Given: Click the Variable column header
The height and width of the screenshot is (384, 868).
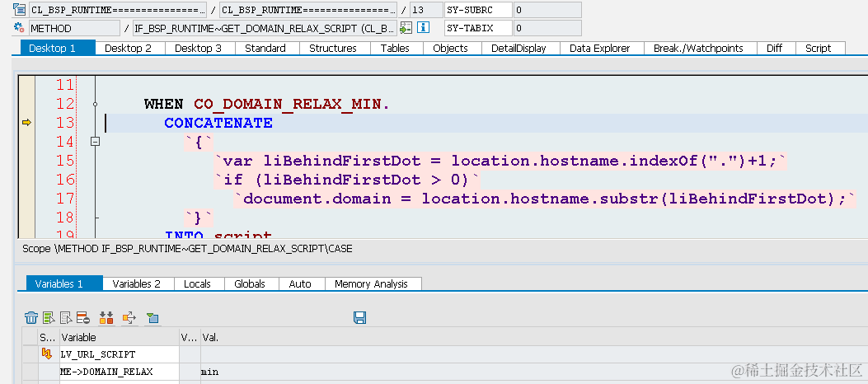Looking at the screenshot, I should 119,337.
